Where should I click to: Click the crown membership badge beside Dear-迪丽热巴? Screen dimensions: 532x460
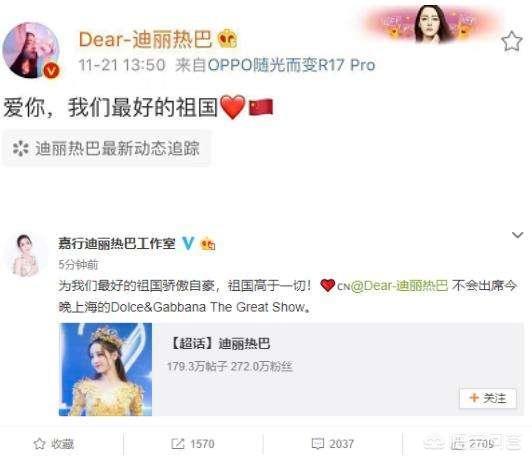coord(227,38)
